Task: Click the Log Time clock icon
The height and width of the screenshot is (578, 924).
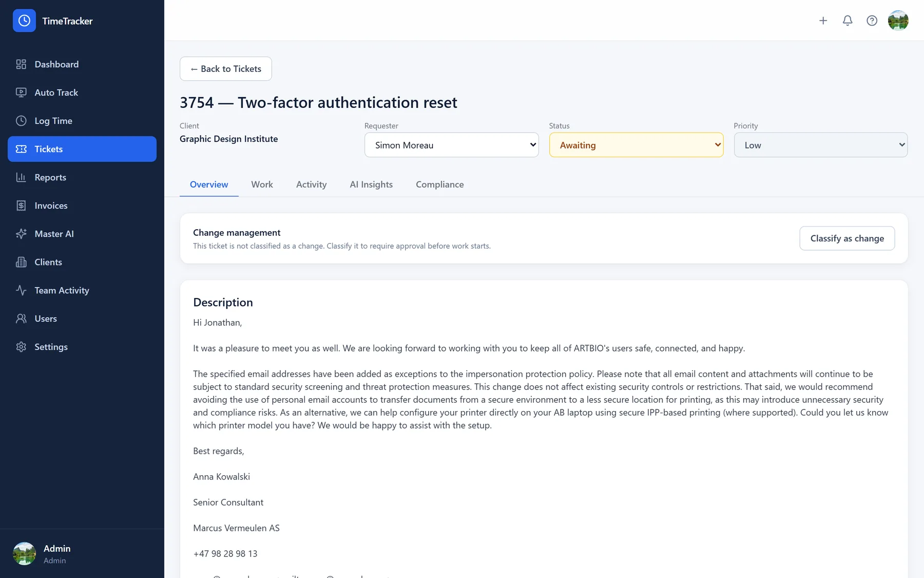Action: click(x=21, y=121)
